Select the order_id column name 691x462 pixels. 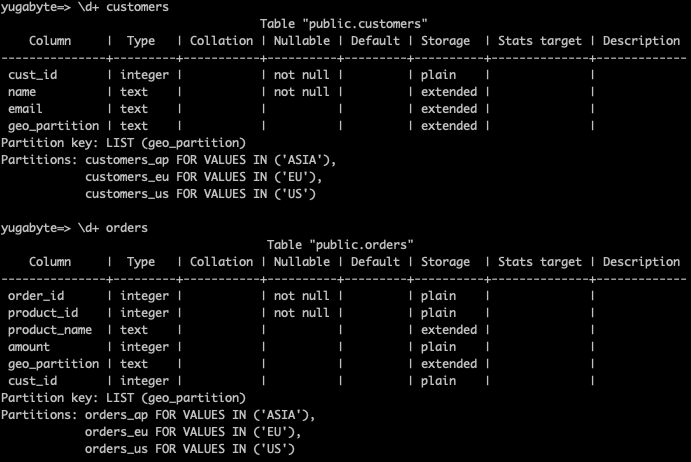(36, 296)
